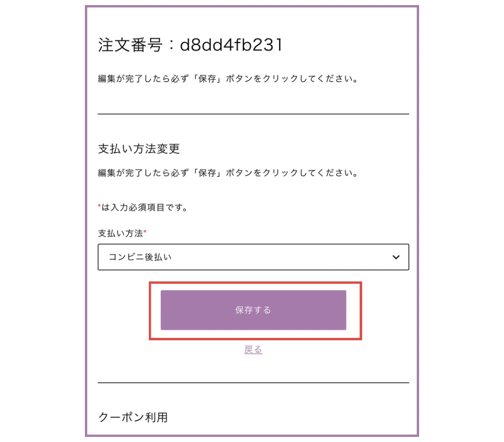Click the 注文番号 heading label
Image resolution: width=504 pixels, height=442 pixels.
click(131, 45)
